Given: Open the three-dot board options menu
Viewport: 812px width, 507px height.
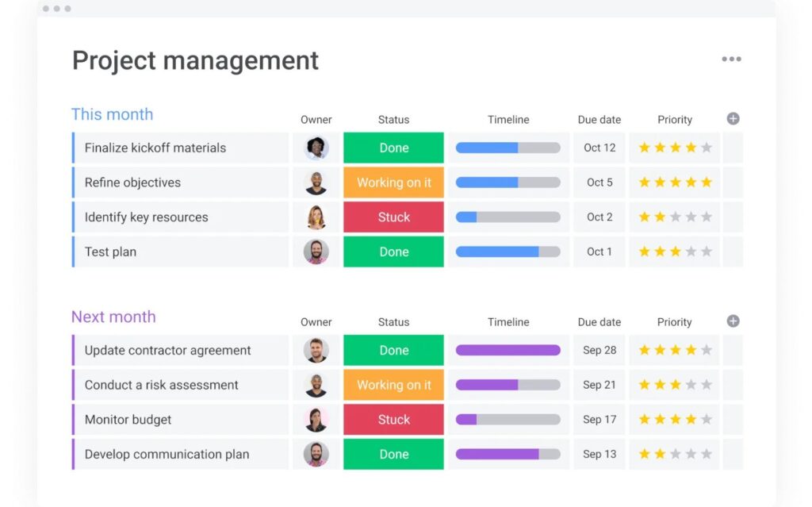Looking at the screenshot, I should (731, 60).
